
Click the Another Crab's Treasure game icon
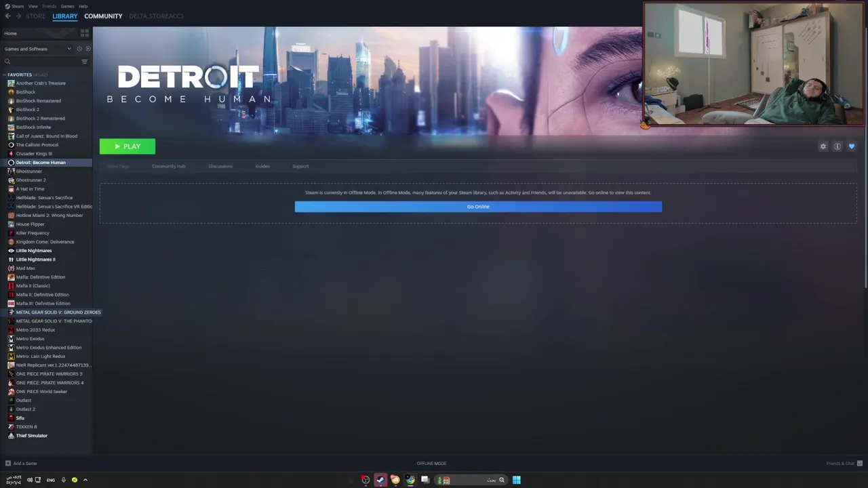(x=11, y=83)
